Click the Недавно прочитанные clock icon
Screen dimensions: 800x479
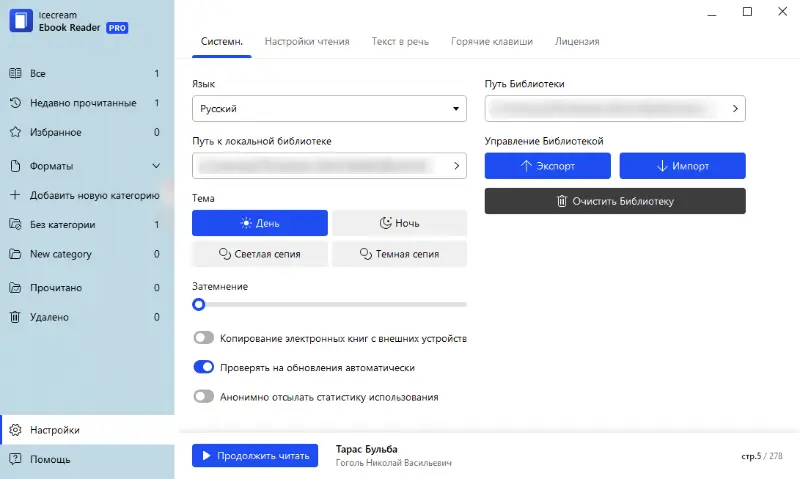[x=15, y=103]
